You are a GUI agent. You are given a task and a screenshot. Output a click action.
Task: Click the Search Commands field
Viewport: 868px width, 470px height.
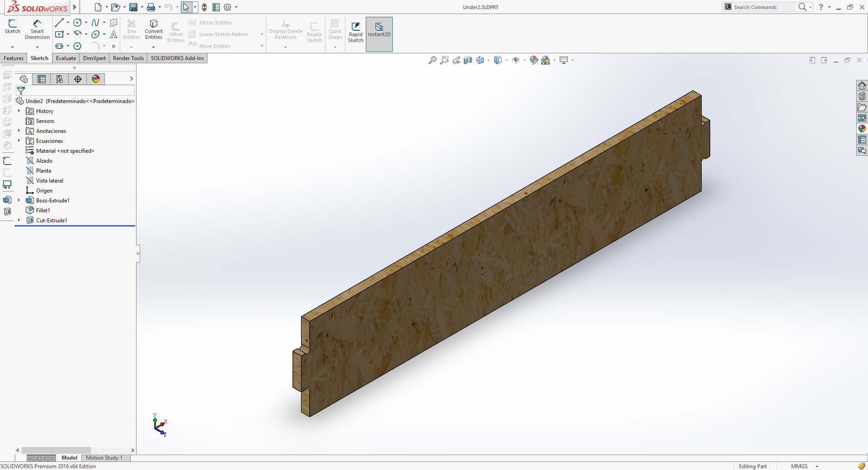(x=763, y=7)
